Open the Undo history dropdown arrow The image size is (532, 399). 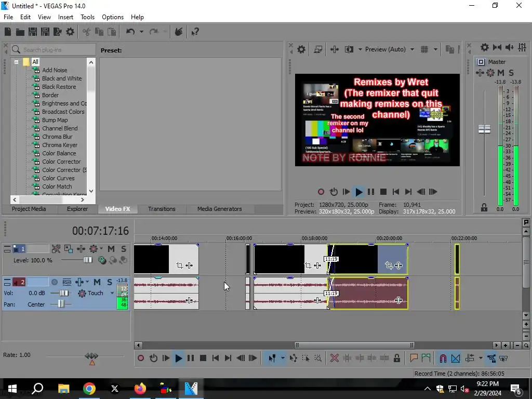141,32
